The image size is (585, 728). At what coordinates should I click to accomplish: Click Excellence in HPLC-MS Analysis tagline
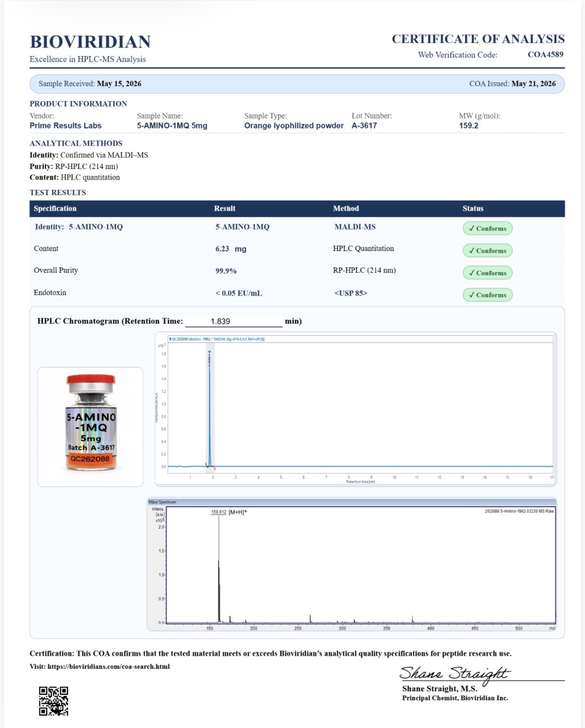87,59
